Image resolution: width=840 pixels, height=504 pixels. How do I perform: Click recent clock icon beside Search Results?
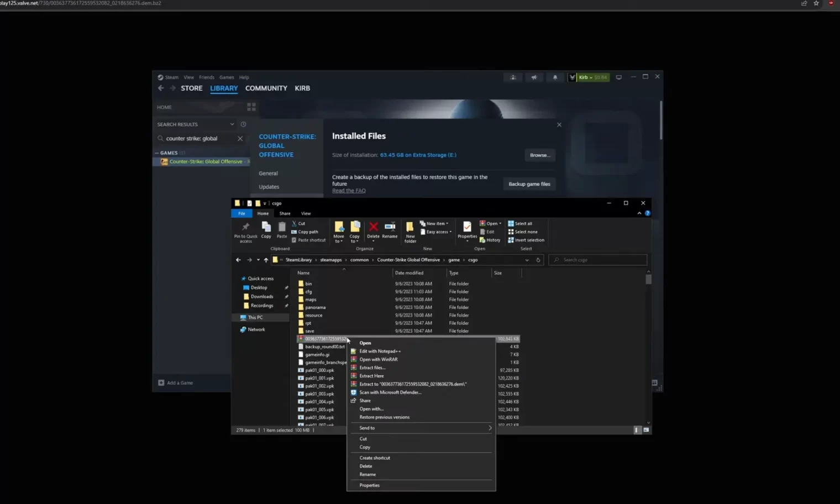click(x=243, y=124)
